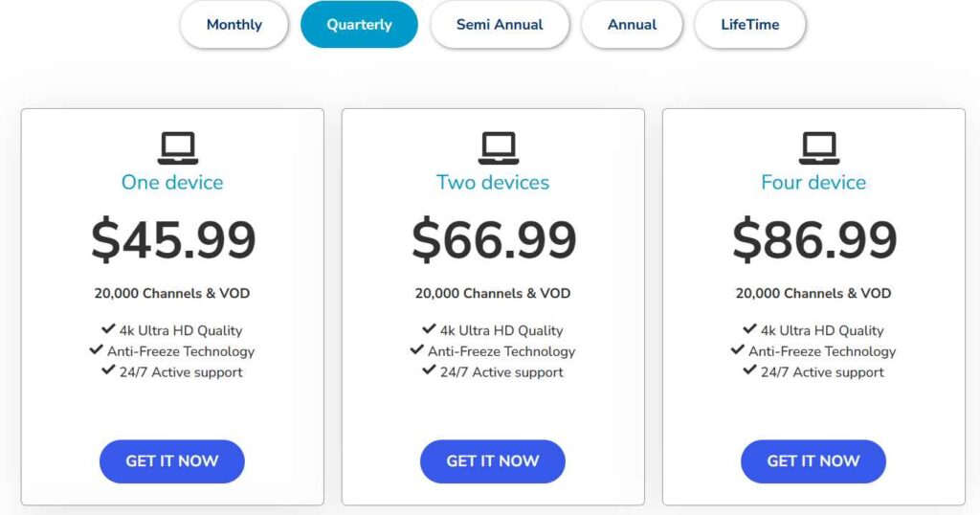Click the $86.99 price text

pos(814,239)
